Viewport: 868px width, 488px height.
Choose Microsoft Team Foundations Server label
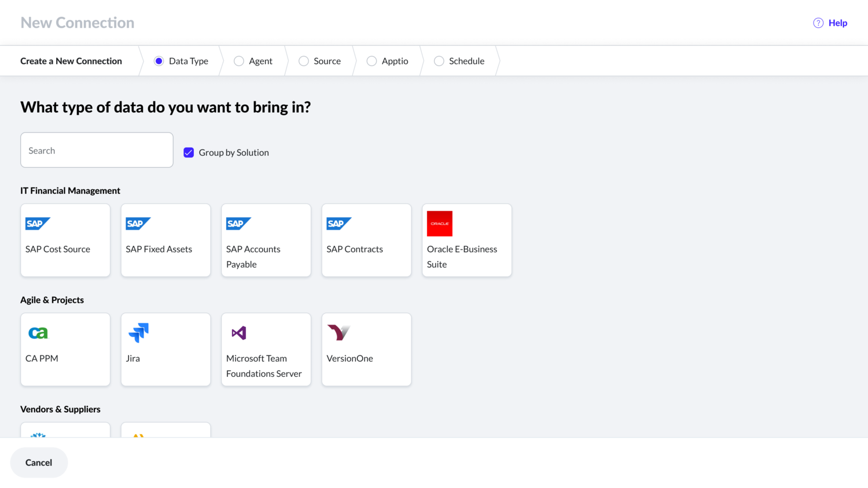[x=264, y=366]
